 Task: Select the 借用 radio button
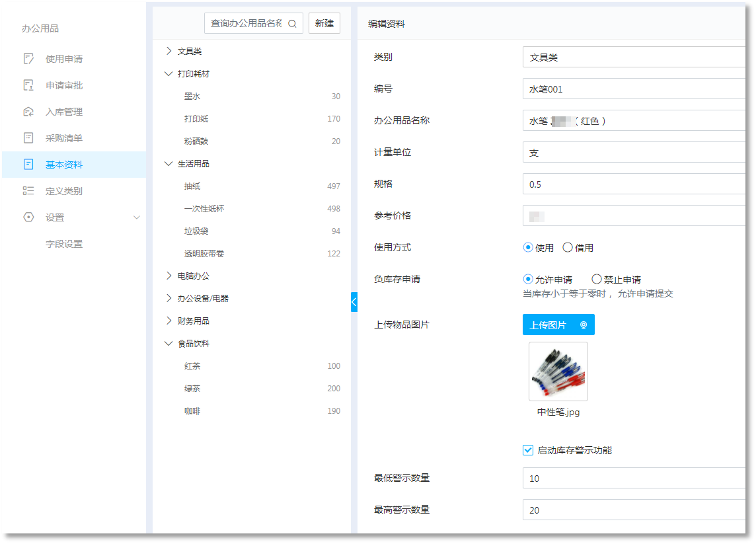click(568, 248)
